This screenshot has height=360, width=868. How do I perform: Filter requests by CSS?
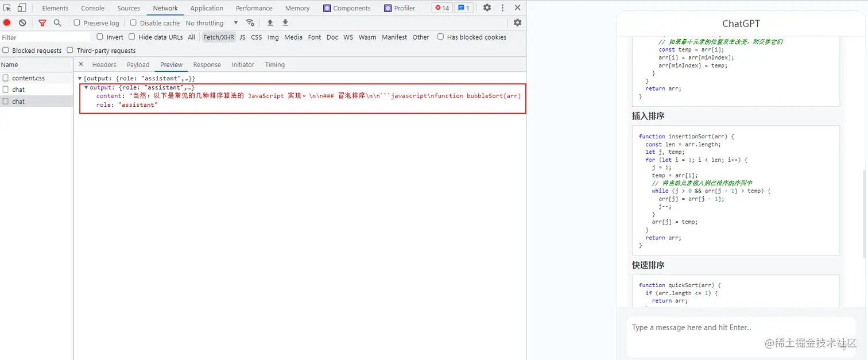[x=257, y=37]
